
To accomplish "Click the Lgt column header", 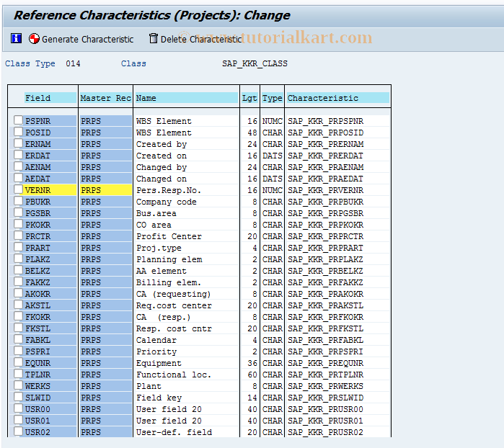I will [249, 98].
